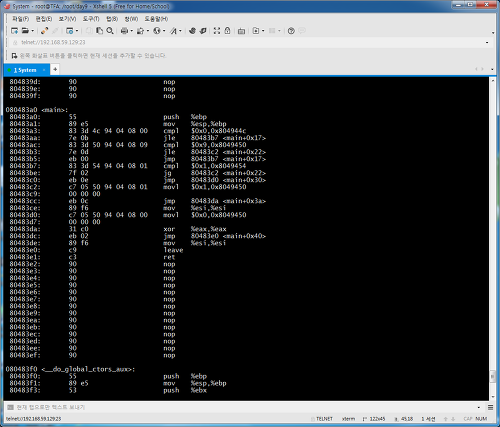Viewport: 500px width, 427px height.
Task: Click the Xagent icon next to Xftp
Action: point(203,31)
